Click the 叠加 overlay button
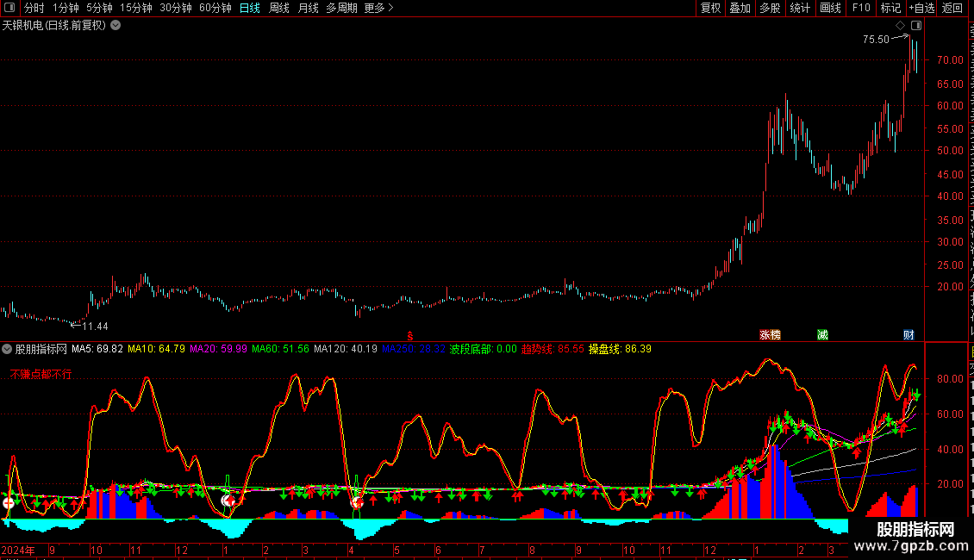Viewport: 974px width, 560px height. [740, 8]
